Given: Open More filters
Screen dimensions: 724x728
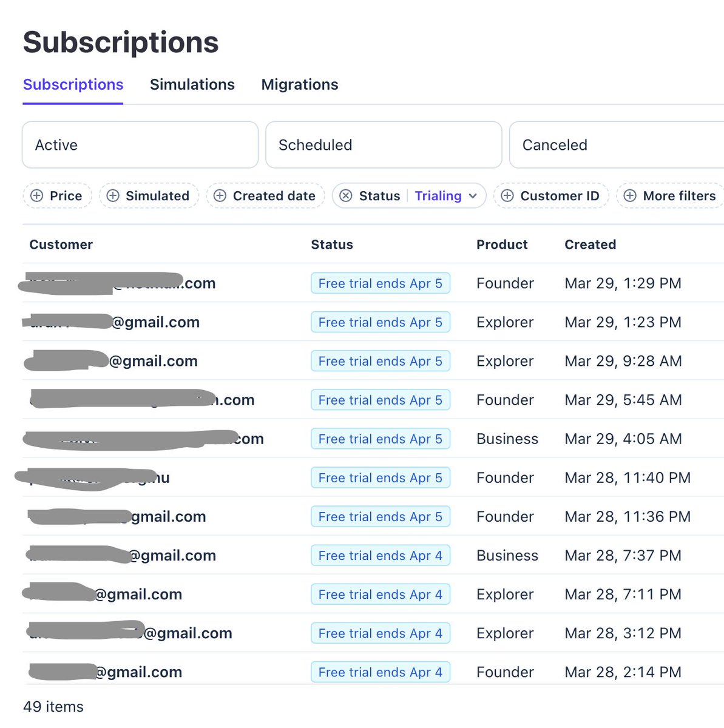Looking at the screenshot, I should (x=670, y=195).
